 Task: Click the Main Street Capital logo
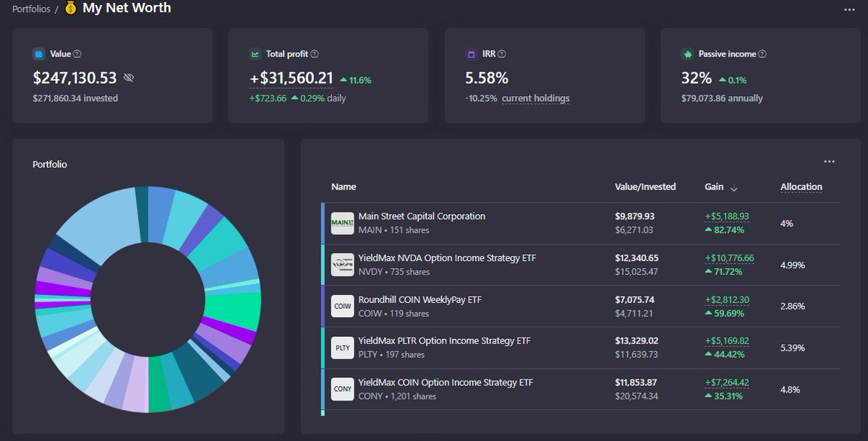coord(342,223)
